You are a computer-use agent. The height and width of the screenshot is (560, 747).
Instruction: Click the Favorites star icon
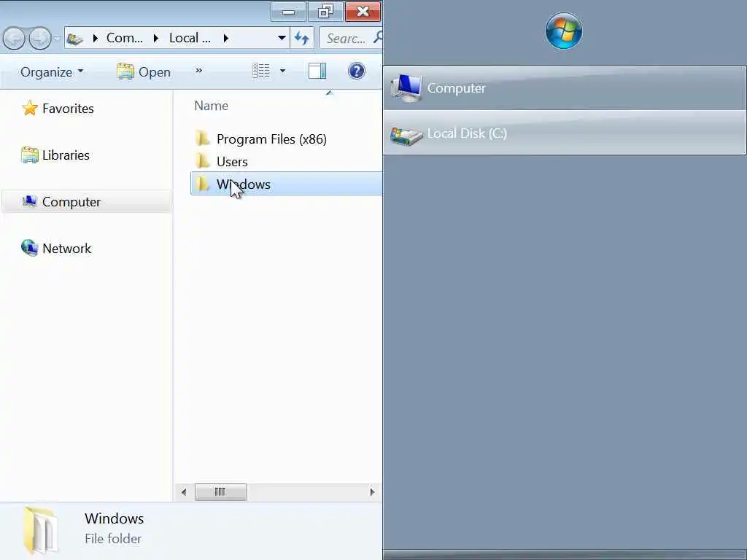tap(29, 108)
